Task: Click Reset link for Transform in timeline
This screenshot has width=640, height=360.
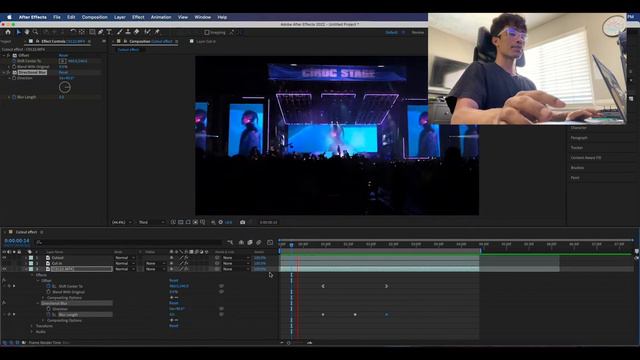Action: click(x=173, y=326)
